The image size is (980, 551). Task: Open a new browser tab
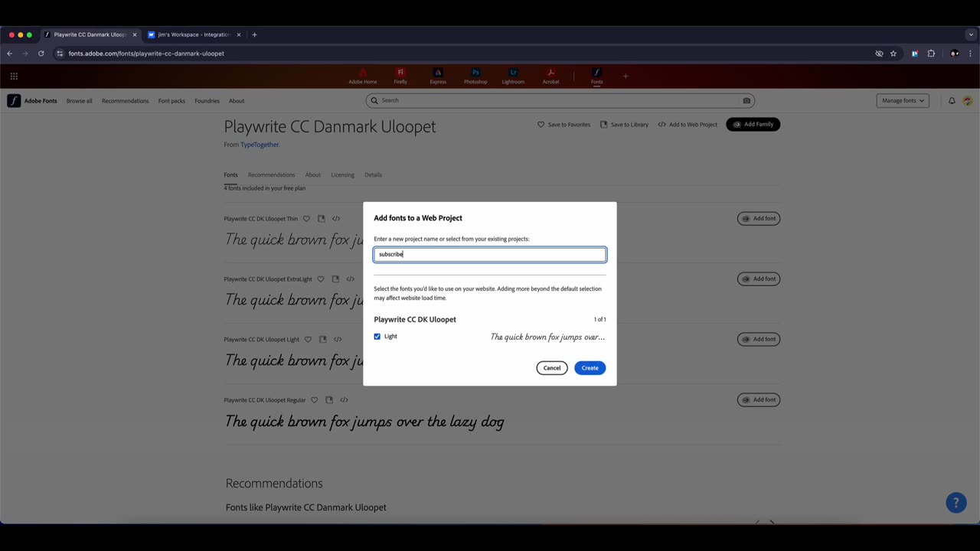(x=254, y=34)
